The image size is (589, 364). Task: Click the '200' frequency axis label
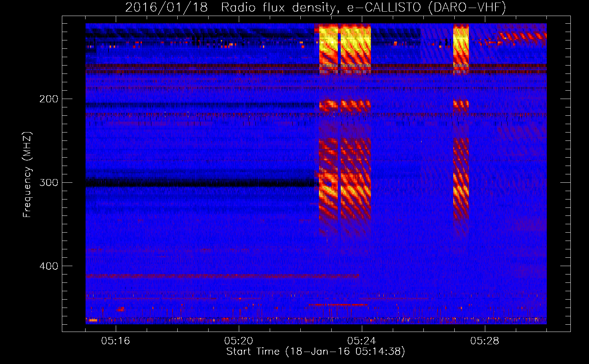coord(49,99)
